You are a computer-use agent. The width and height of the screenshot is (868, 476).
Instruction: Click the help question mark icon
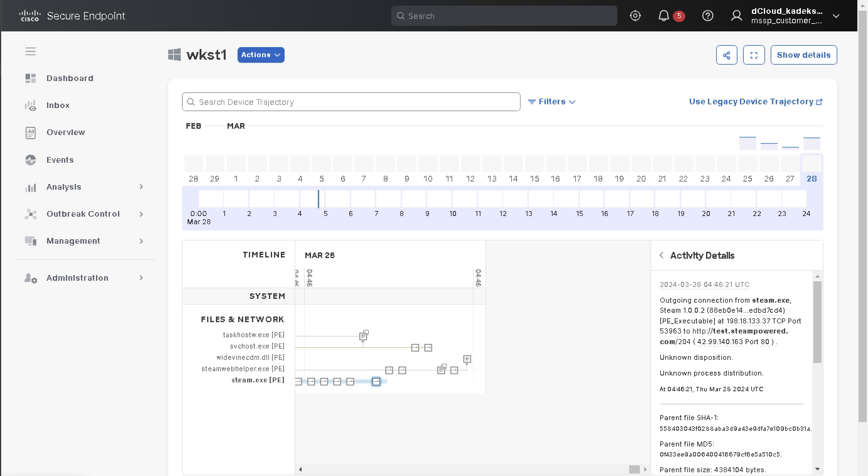(707, 16)
